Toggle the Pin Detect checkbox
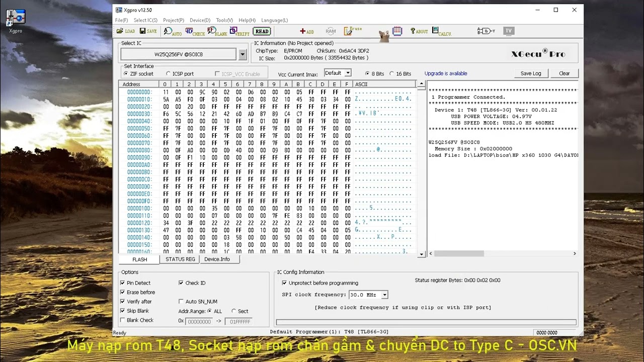The image size is (644, 362). click(x=122, y=283)
